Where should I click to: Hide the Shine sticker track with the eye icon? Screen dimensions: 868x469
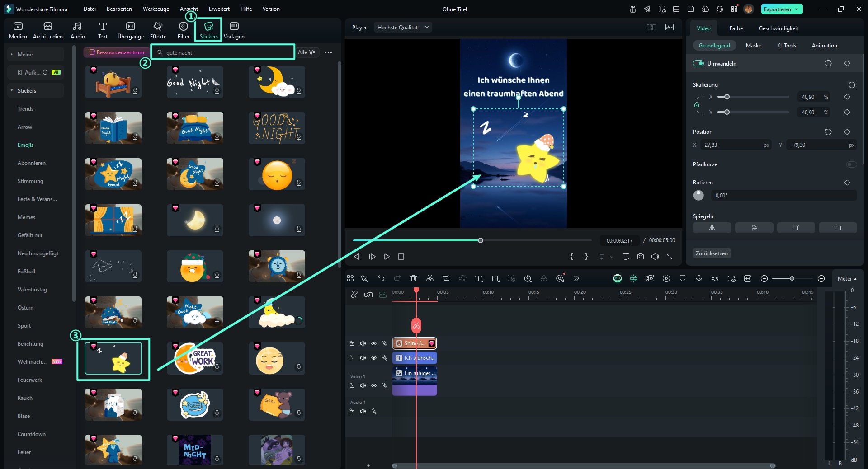click(374, 343)
